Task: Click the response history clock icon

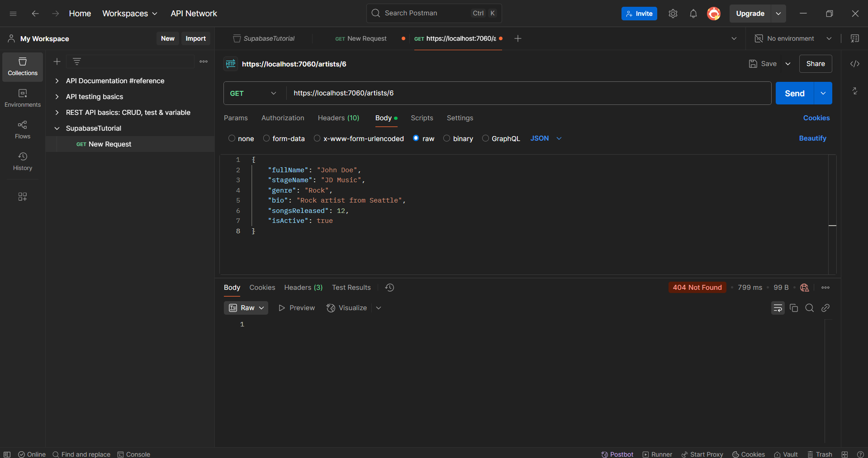Action: coord(389,288)
